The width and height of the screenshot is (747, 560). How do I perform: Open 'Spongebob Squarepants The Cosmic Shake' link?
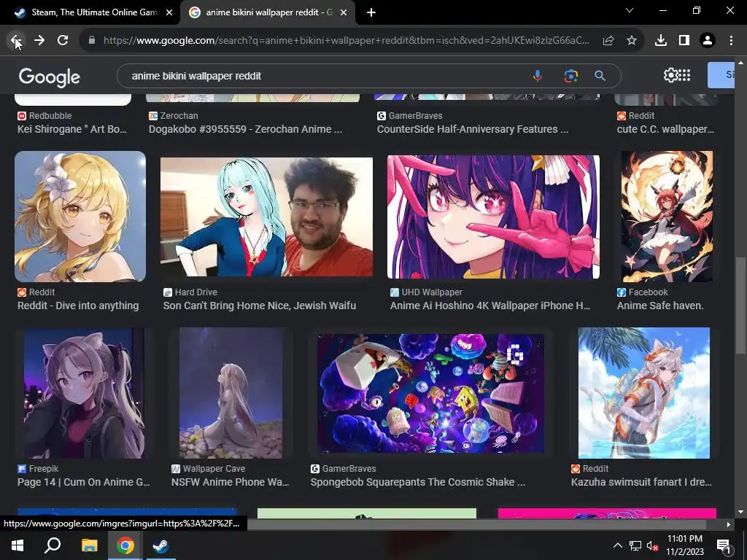(418, 482)
